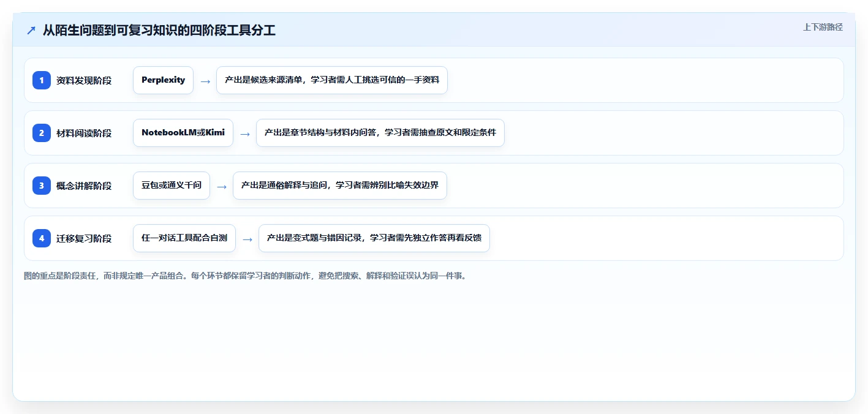This screenshot has height=414, width=868.
Task: Click the 材料阅读阶段 stage label
Action: [84, 133]
